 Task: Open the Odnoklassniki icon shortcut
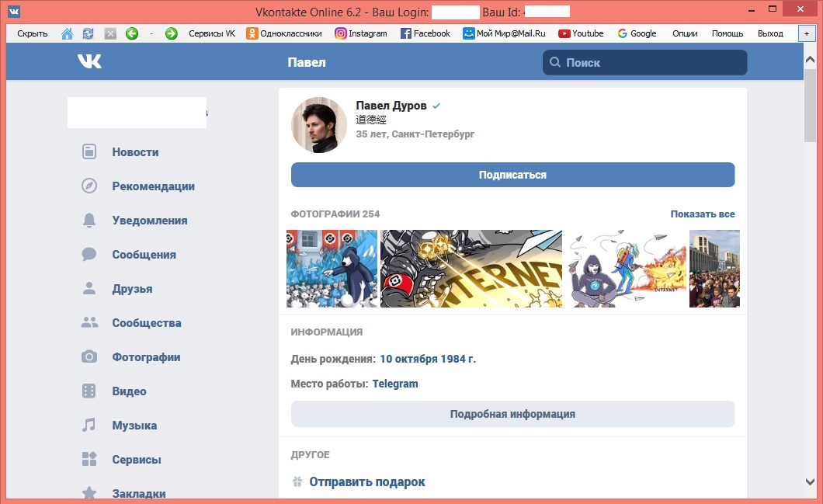(x=252, y=33)
